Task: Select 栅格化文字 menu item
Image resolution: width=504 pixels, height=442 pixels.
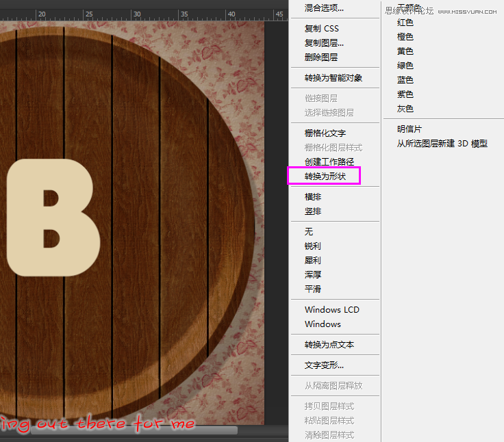Action: pos(325,133)
